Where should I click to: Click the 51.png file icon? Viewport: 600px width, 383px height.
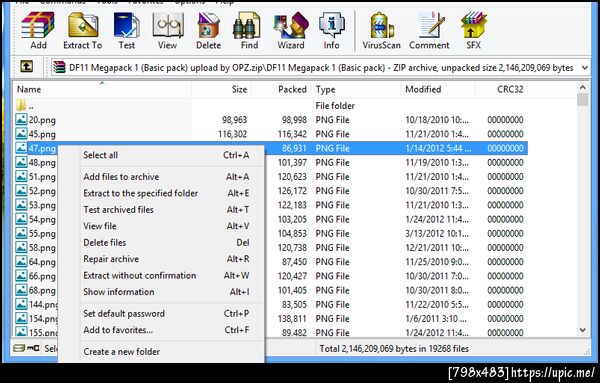point(21,176)
